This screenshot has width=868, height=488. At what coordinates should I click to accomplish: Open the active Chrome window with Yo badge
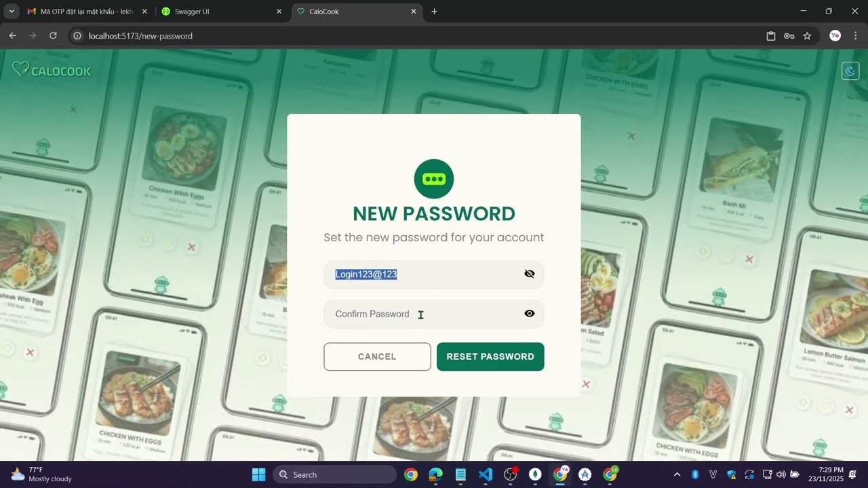(x=560, y=474)
